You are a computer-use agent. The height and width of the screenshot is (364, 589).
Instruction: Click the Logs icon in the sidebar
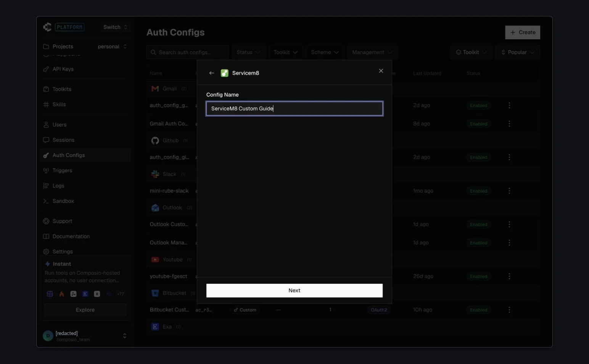(46, 186)
